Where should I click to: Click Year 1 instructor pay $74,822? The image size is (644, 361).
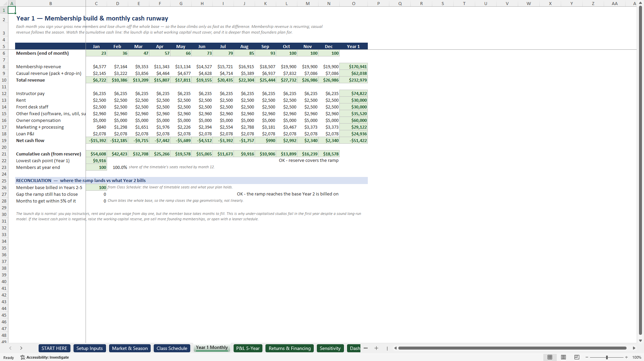[x=353, y=93]
